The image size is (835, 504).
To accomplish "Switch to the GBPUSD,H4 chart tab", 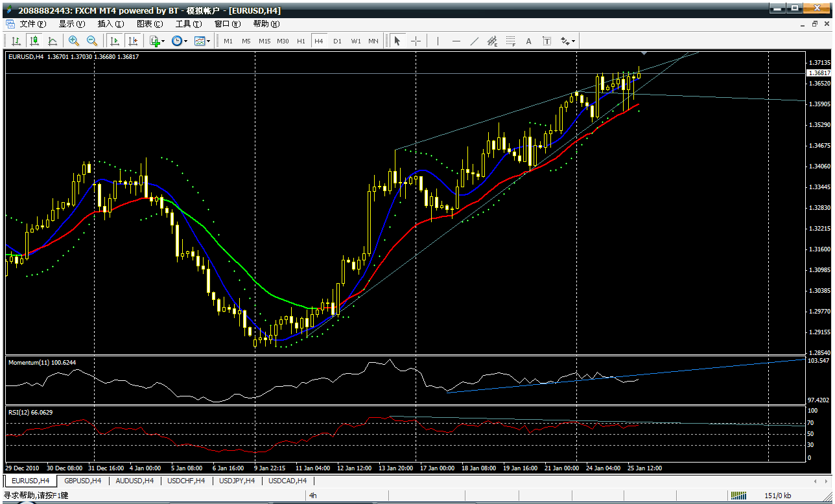I will click(x=82, y=481).
